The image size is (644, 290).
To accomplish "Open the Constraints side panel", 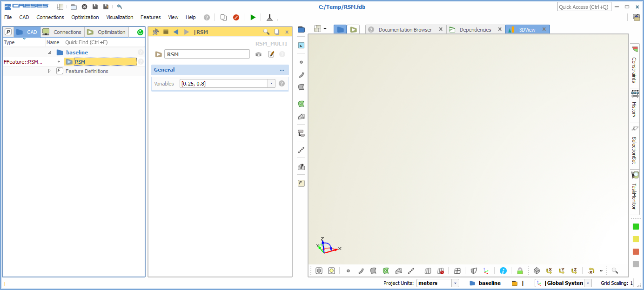I will coord(635,66).
